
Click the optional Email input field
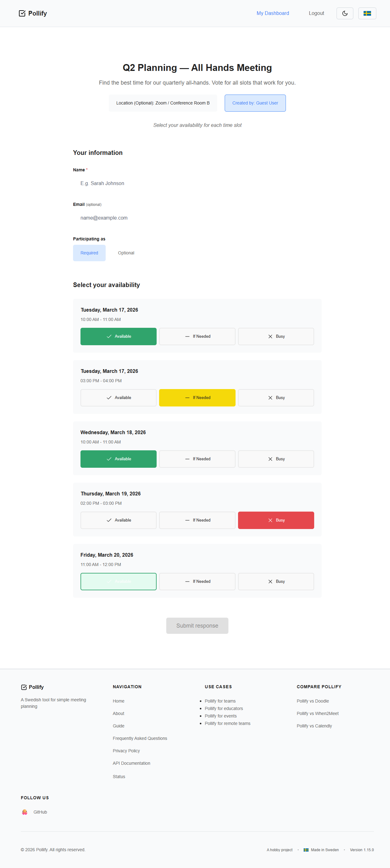tap(197, 218)
